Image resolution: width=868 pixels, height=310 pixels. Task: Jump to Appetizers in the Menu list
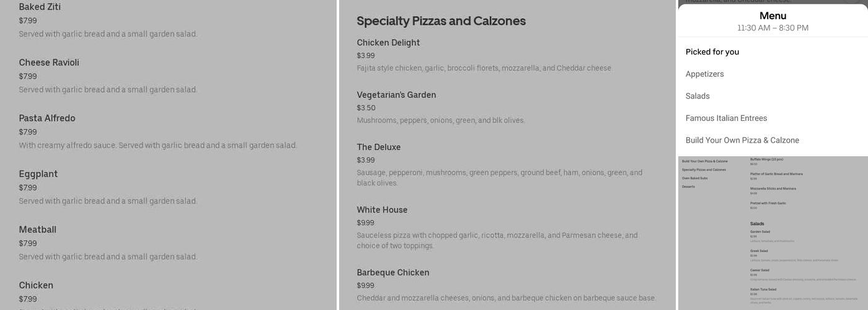tap(705, 74)
